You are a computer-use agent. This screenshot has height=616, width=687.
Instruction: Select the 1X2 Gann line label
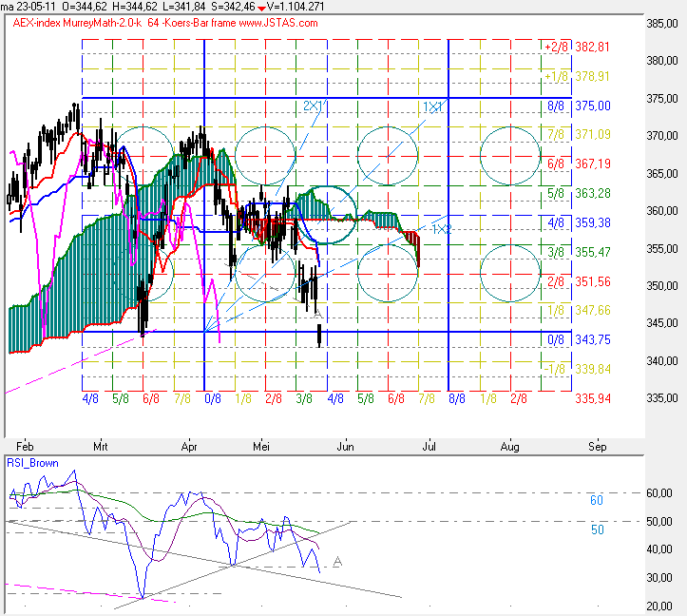[441, 229]
